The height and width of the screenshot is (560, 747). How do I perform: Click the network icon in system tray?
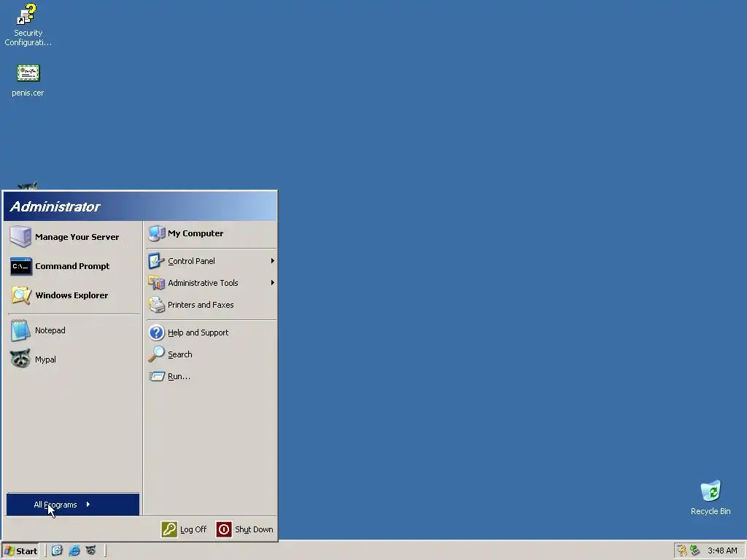click(x=694, y=551)
